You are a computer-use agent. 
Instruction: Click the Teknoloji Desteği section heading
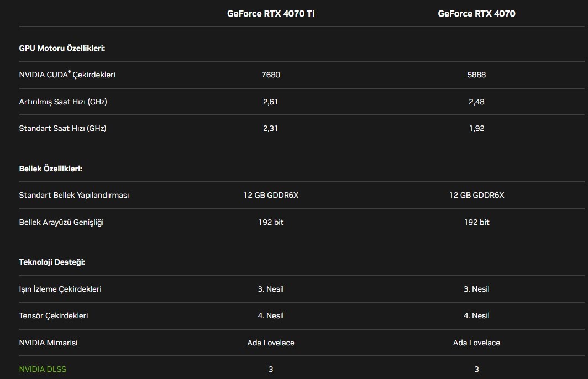point(52,262)
